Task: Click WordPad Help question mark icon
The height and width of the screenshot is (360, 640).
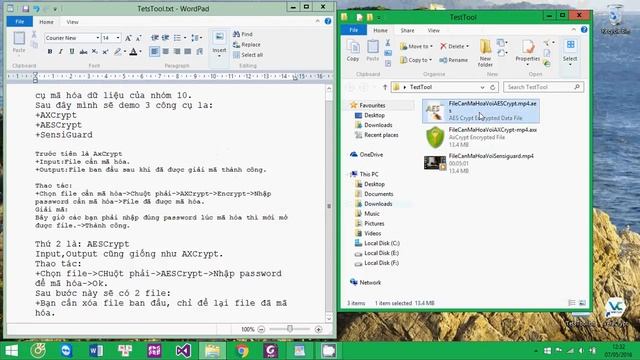Action: (x=328, y=21)
